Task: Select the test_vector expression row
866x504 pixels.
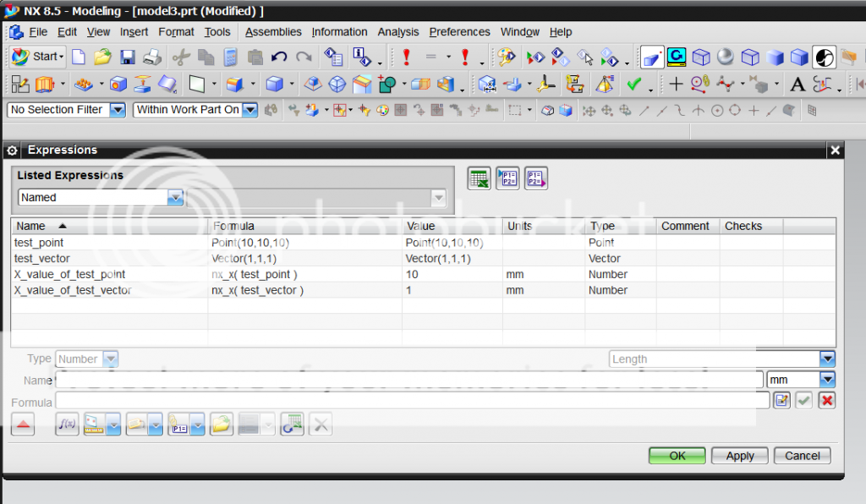Action: point(423,259)
